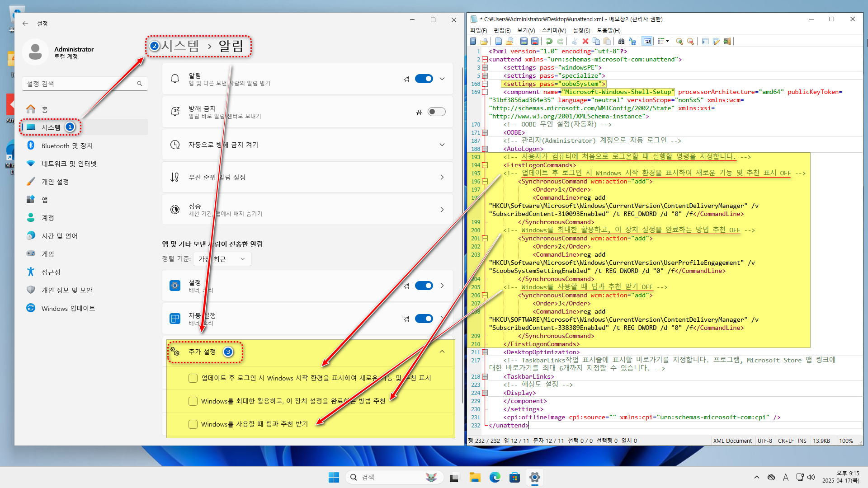Go to Windows 업데이트 in sidebar
The width and height of the screenshot is (868, 488).
(68, 308)
